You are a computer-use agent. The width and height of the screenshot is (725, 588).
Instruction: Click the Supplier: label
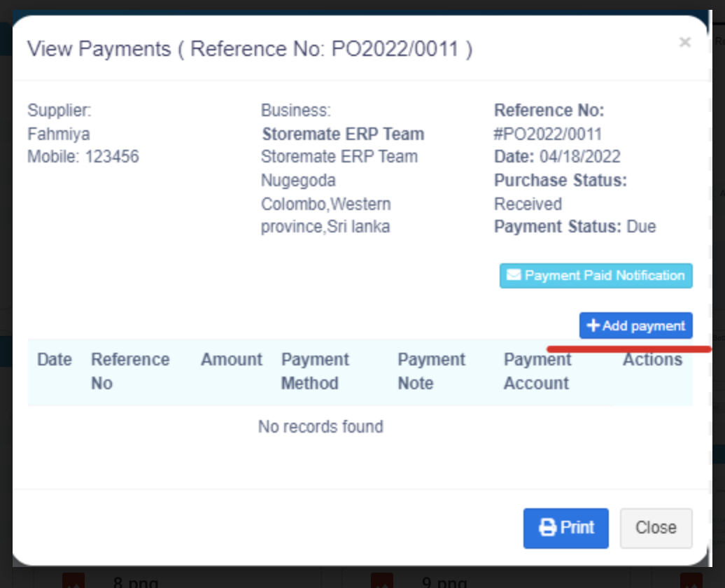[59, 111]
